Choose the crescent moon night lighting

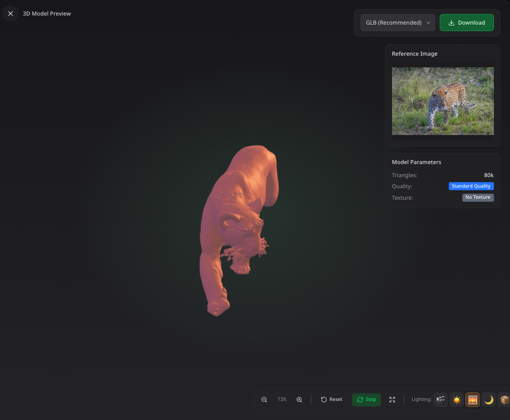click(488, 399)
